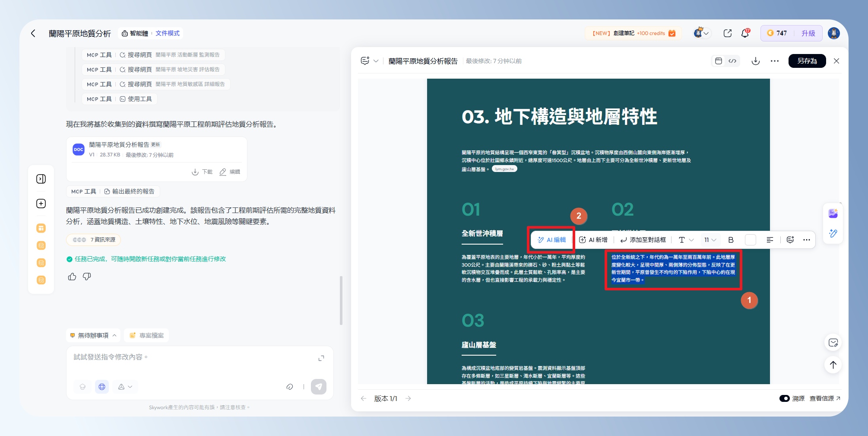
Task: Expand the font size 11 dropdown
Action: pyautogui.click(x=710, y=240)
